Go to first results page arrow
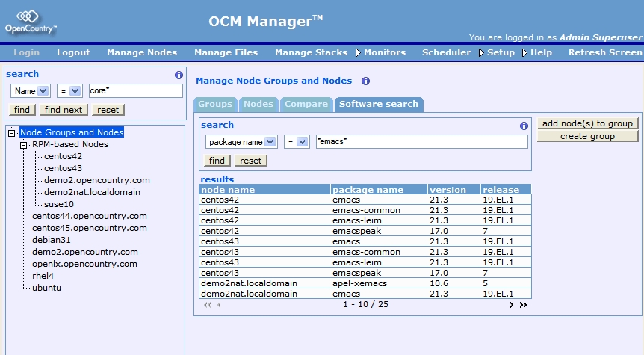This screenshot has height=355, width=644. tap(207, 305)
